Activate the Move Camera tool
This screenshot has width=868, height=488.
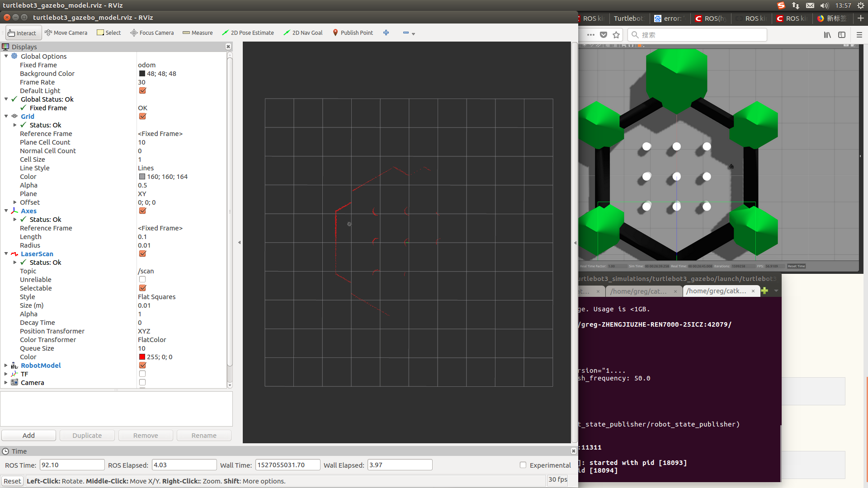66,33
